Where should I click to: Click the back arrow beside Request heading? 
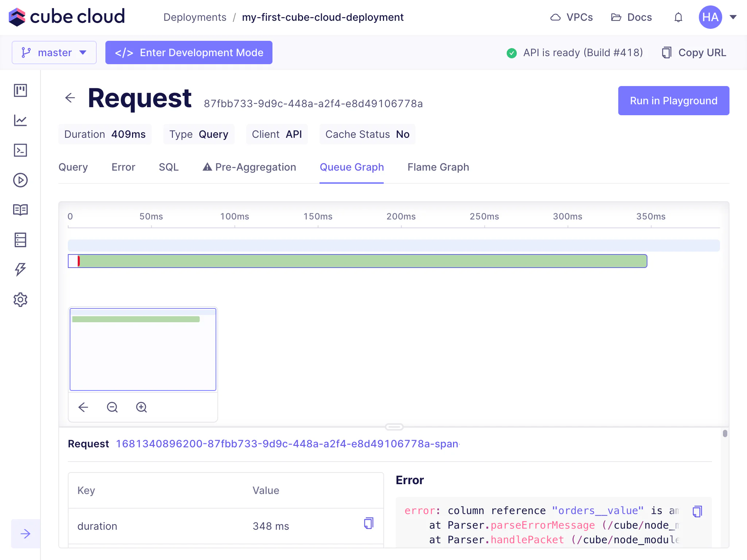click(70, 98)
